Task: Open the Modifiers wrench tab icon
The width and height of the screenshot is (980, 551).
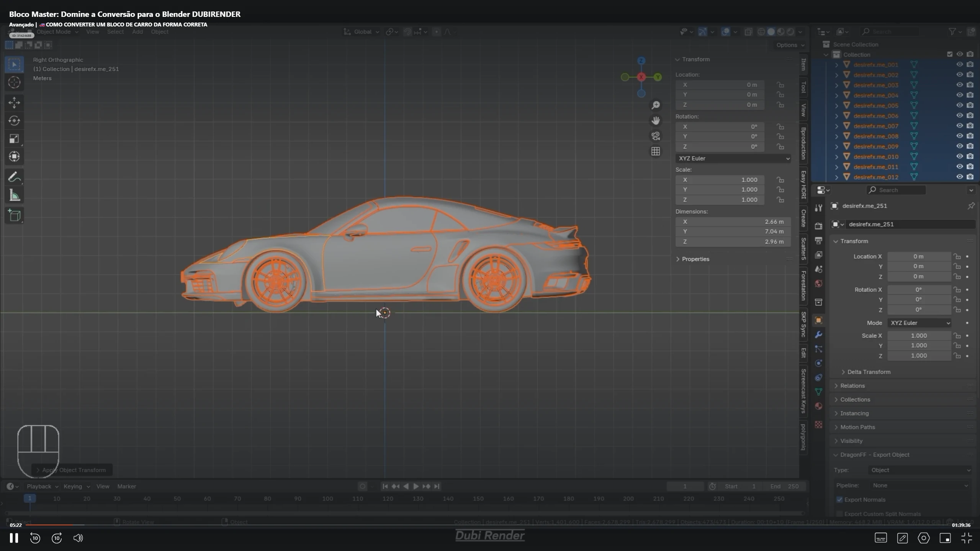Action: [818, 335]
